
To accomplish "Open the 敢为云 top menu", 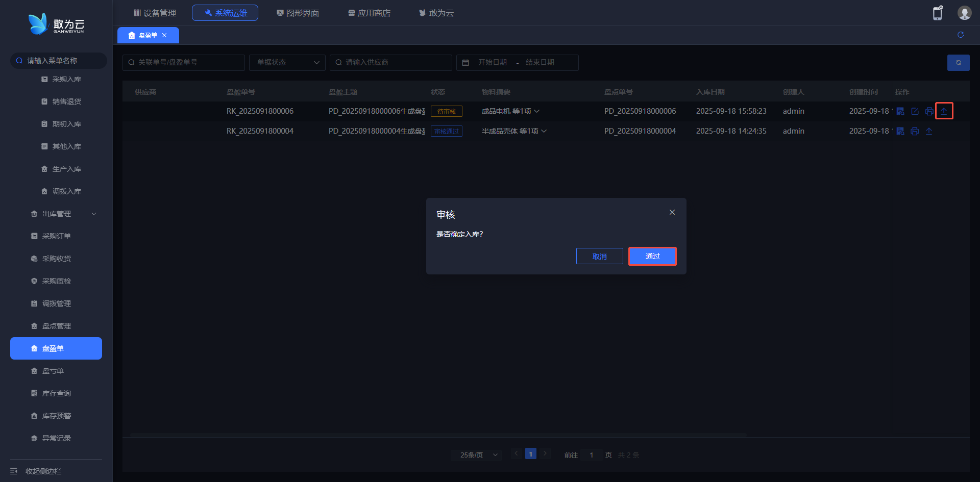I will (x=436, y=13).
